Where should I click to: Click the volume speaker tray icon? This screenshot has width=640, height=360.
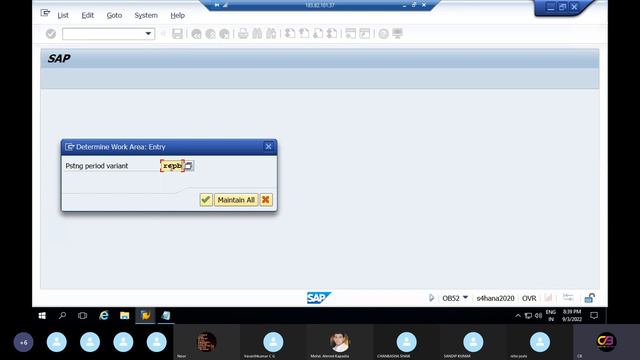(x=538, y=316)
